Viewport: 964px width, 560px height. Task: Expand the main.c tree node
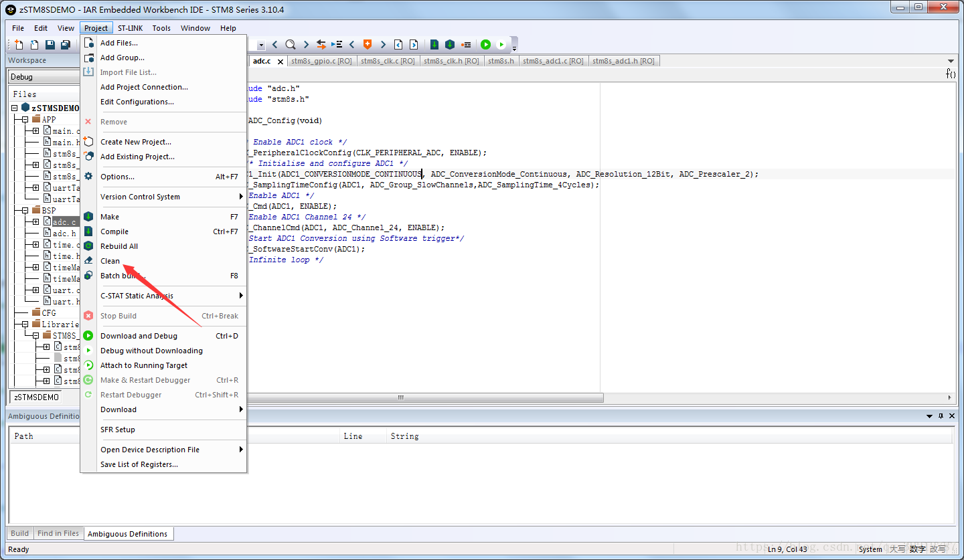[35, 130]
